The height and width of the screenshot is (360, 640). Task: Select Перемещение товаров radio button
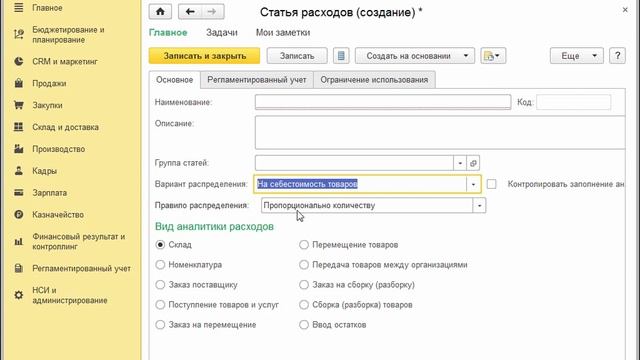304,244
